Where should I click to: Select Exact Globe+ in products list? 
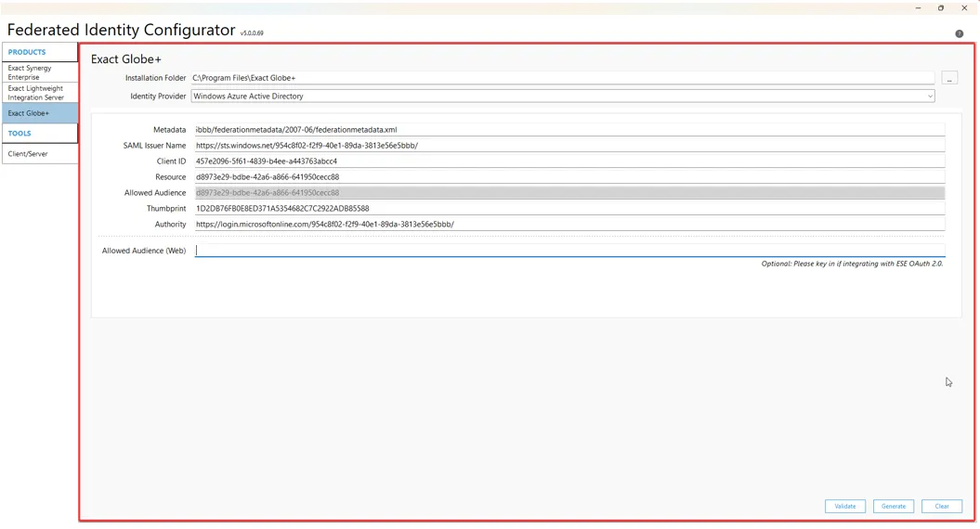[40, 113]
